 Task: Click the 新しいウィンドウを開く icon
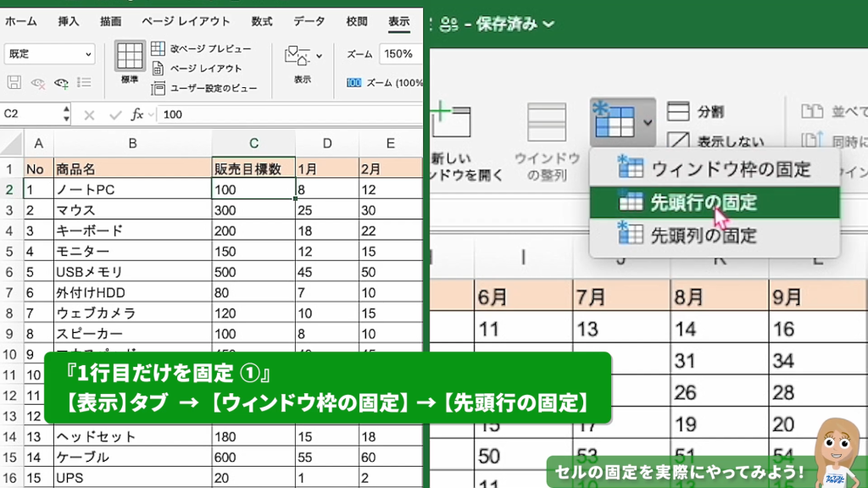point(451,122)
